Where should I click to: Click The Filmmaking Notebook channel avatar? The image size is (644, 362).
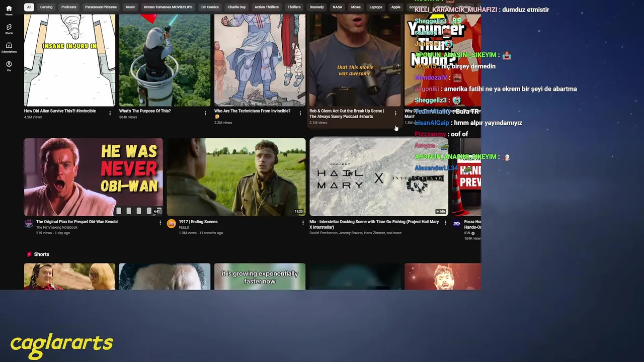tap(29, 224)
